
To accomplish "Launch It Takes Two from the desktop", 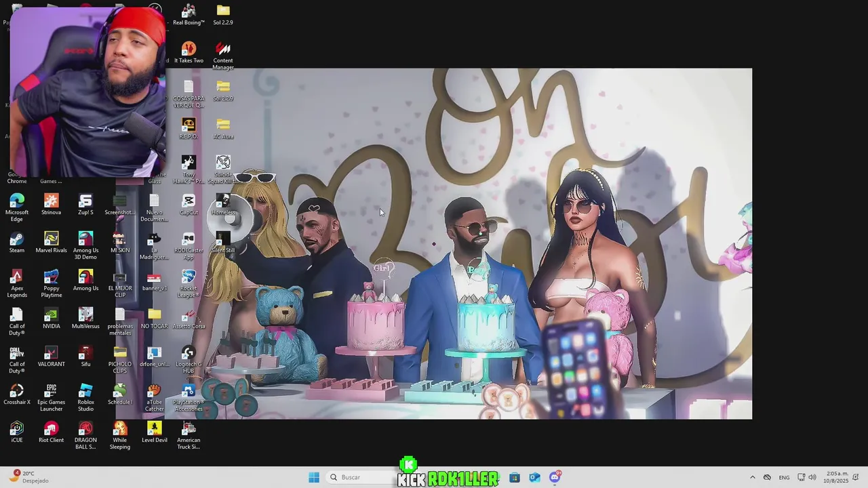I will coord(189,52).
